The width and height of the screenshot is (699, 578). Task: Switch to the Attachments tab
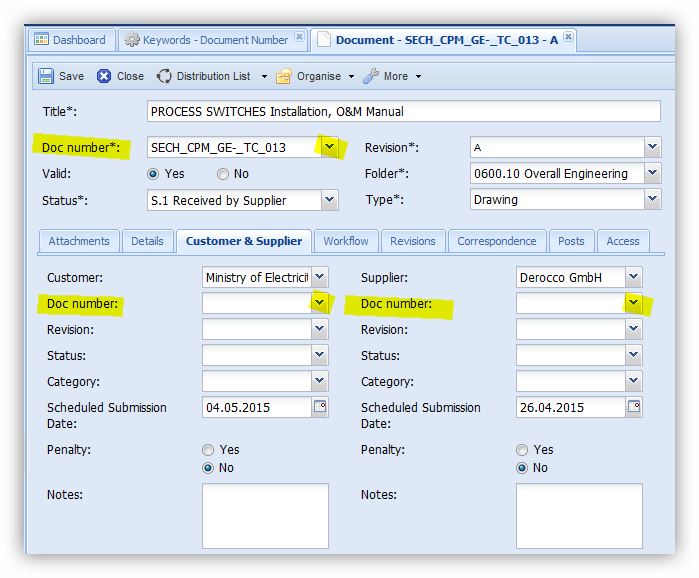[x=79, y=241]
